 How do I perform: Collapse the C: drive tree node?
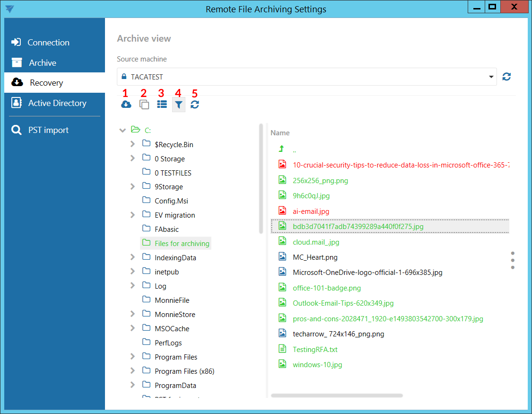[122, 130]
